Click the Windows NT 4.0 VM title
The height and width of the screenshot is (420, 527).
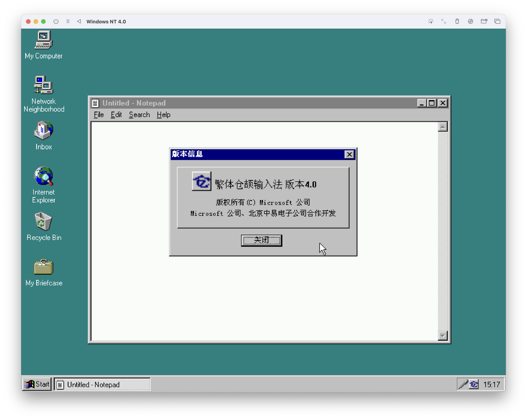coord(106,22)
